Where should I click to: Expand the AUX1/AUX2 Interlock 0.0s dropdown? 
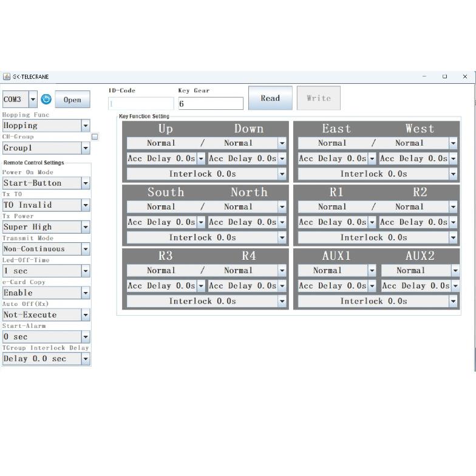[378, 301]
